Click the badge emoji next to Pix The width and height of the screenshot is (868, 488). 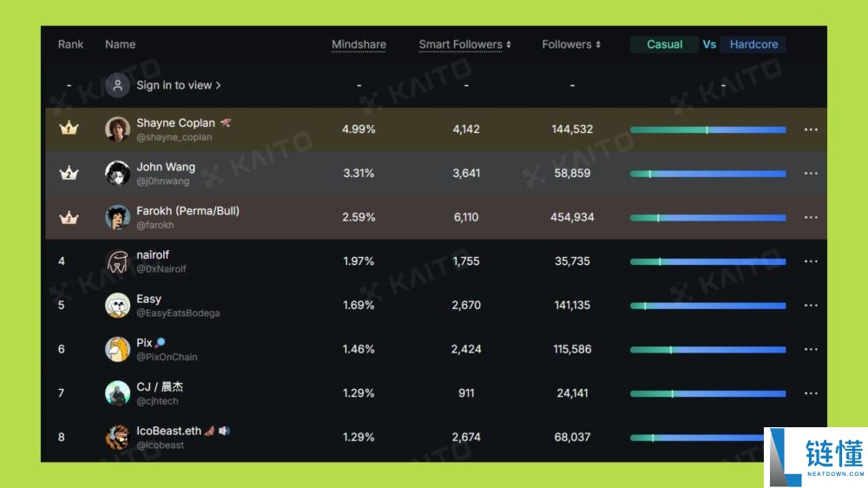160,342
